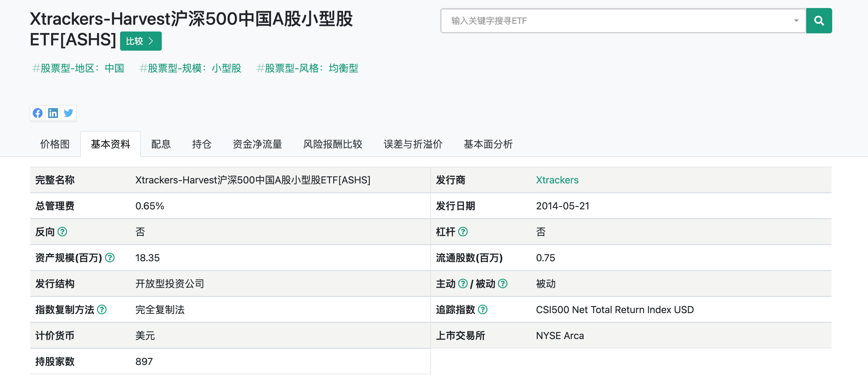Open the help icon next to 主动
Image resolution: width=868 pixels, height=386 pixels.
(x=463, y=284)
